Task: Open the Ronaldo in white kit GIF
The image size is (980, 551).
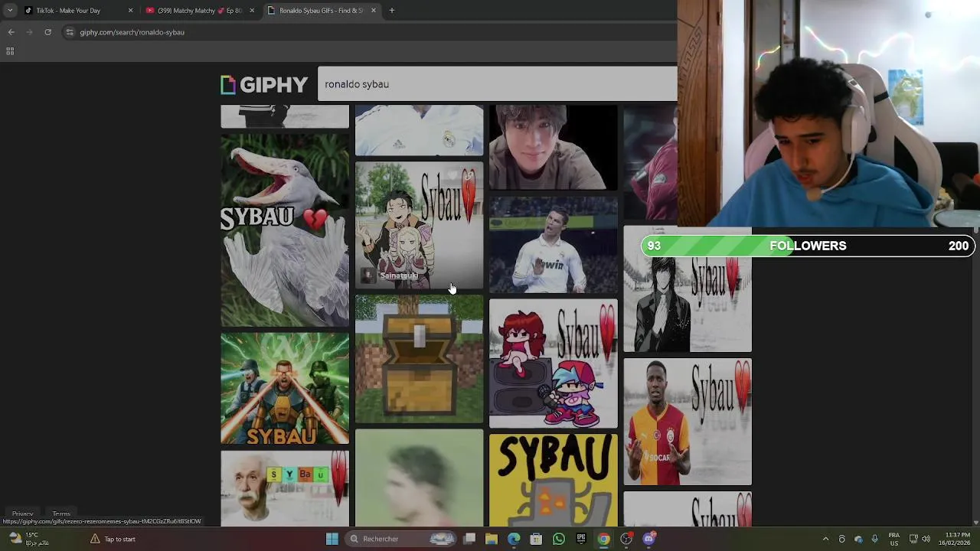Action: pos(553,245)
